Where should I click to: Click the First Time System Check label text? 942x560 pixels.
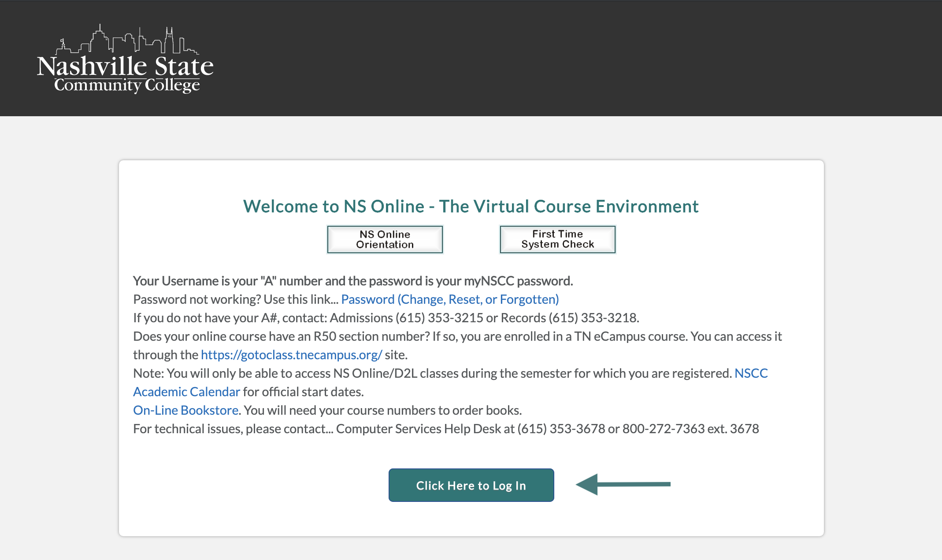click(x=557, y=239)
